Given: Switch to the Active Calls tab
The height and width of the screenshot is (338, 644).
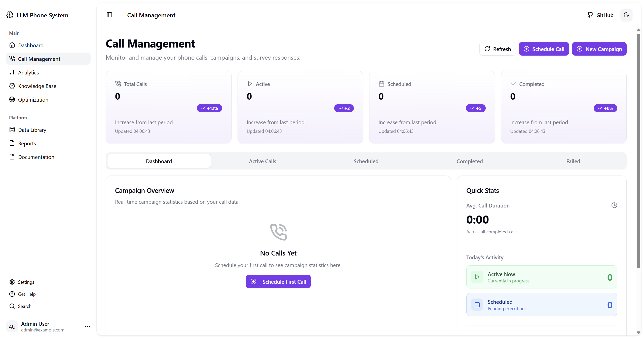Looking at the screenshot, I should [262, 161].
